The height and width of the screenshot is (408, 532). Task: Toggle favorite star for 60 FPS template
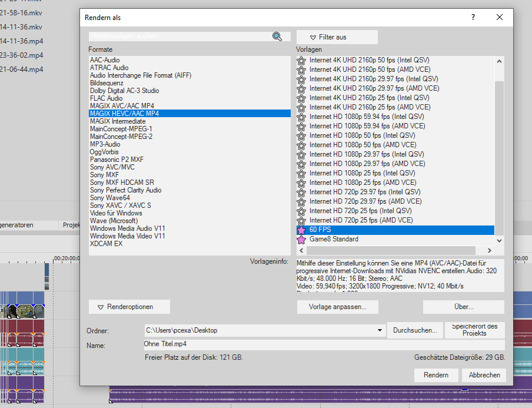tap(302, 230)
